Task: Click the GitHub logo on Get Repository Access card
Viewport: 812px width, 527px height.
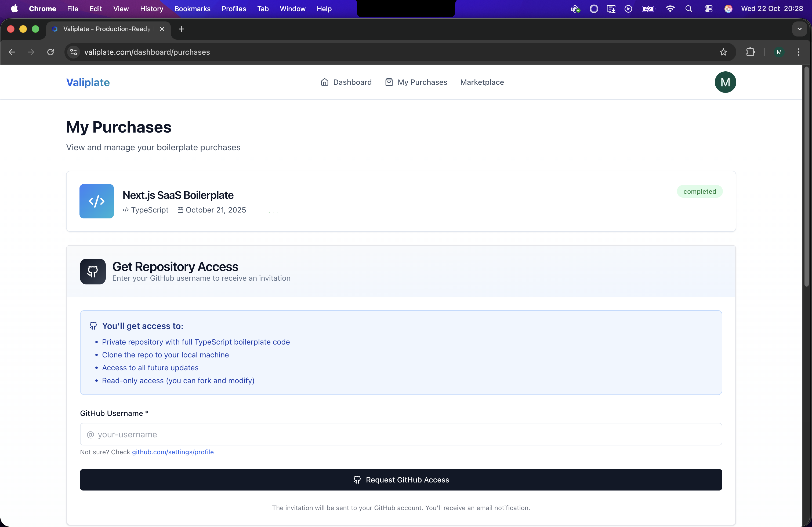Action: (92, 271)
